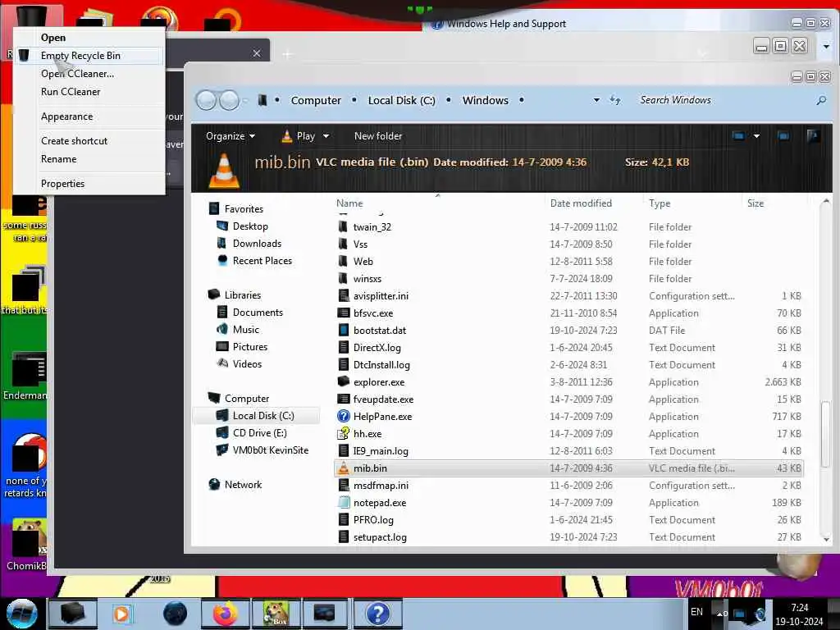The height and width of the screenshot is (630, 840).
Task: Click the volume icon in system tray
Action: tap(760, 614)
